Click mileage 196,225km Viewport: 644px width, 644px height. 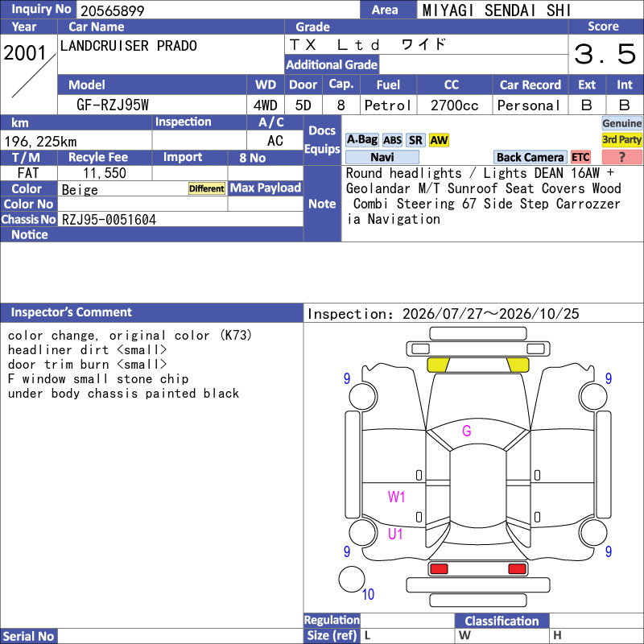tap(40, 142)
